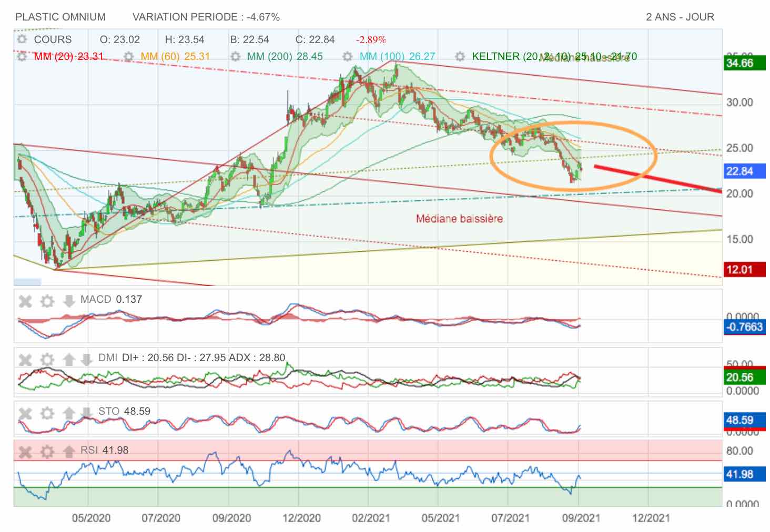Remove the DMI indicator panel

25,360
